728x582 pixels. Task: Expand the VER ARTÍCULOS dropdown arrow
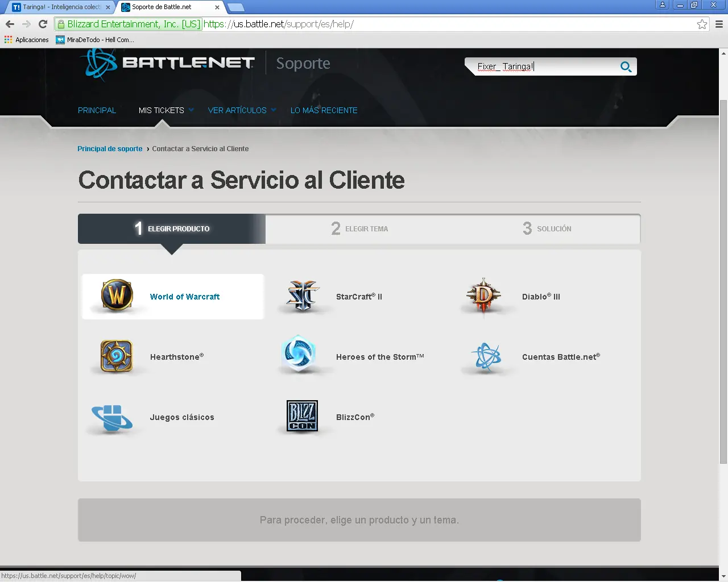coord(274,110)
